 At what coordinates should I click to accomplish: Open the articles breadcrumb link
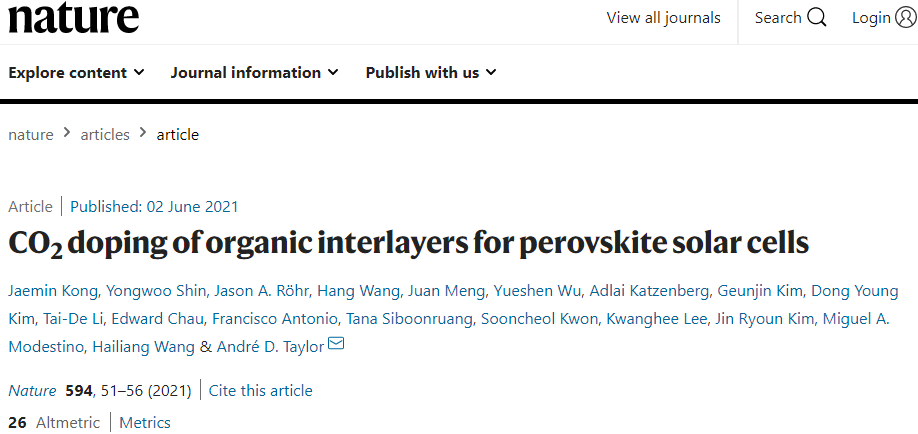105,135
